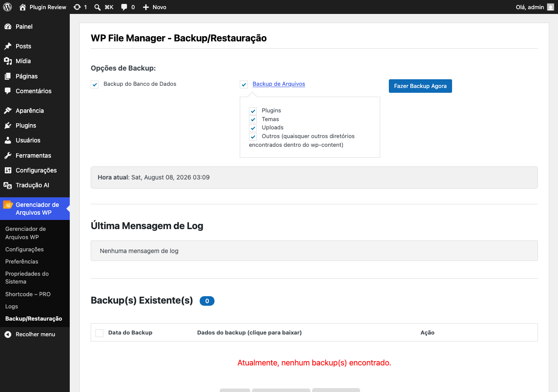Open the Logs submenu item
558x392 pixels.
tap(11, 307)
